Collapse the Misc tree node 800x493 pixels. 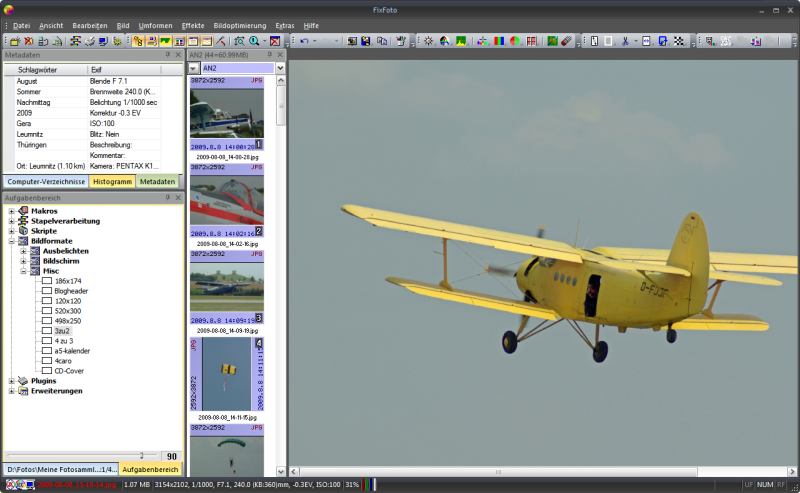23,271
